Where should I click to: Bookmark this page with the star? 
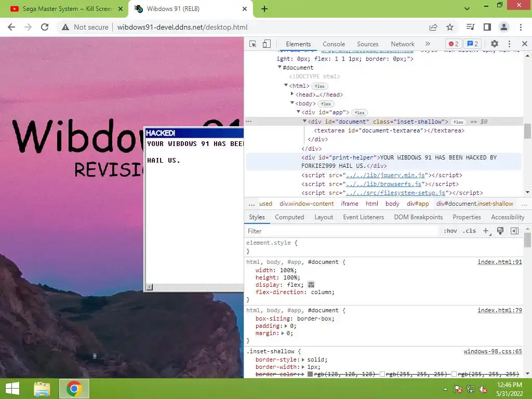click(450, 27)
